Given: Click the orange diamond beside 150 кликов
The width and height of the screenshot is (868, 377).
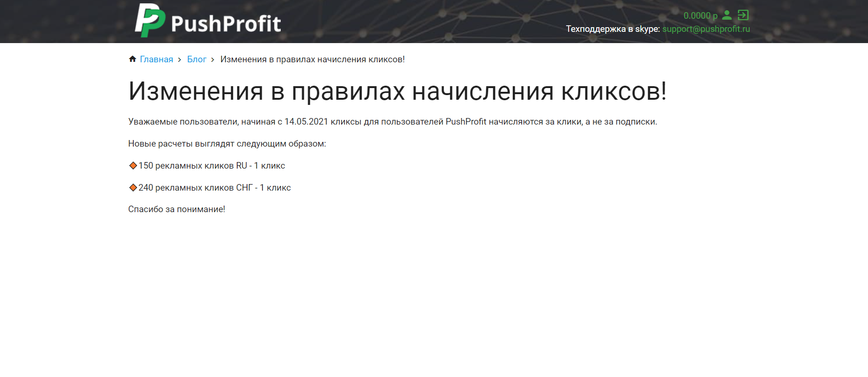Looking at the screenshot, I should coord(133,165).
